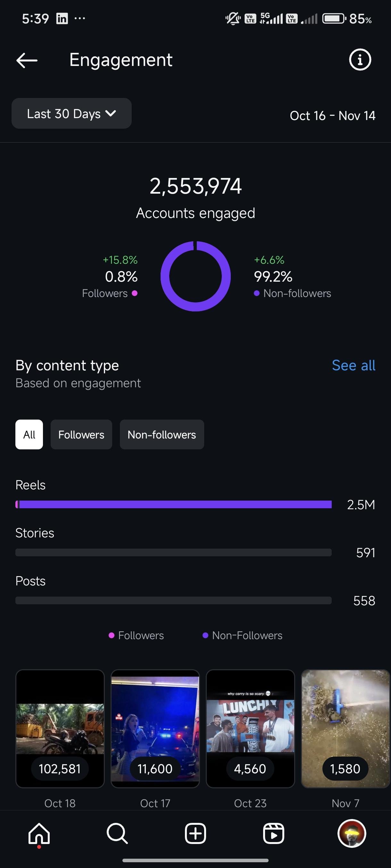Tap the LinkedIn notification icon in status bar
This screenshot has width=391, height=868.
point(62,19)
